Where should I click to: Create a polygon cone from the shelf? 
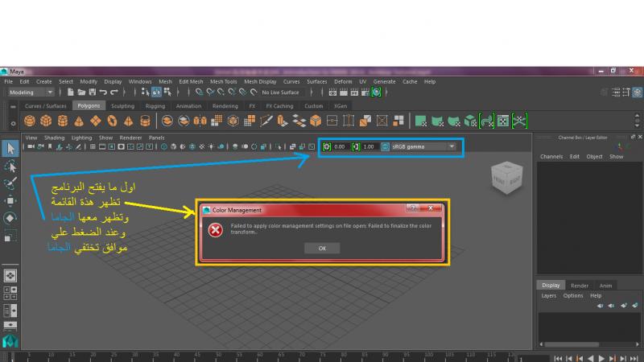(79, 121)
